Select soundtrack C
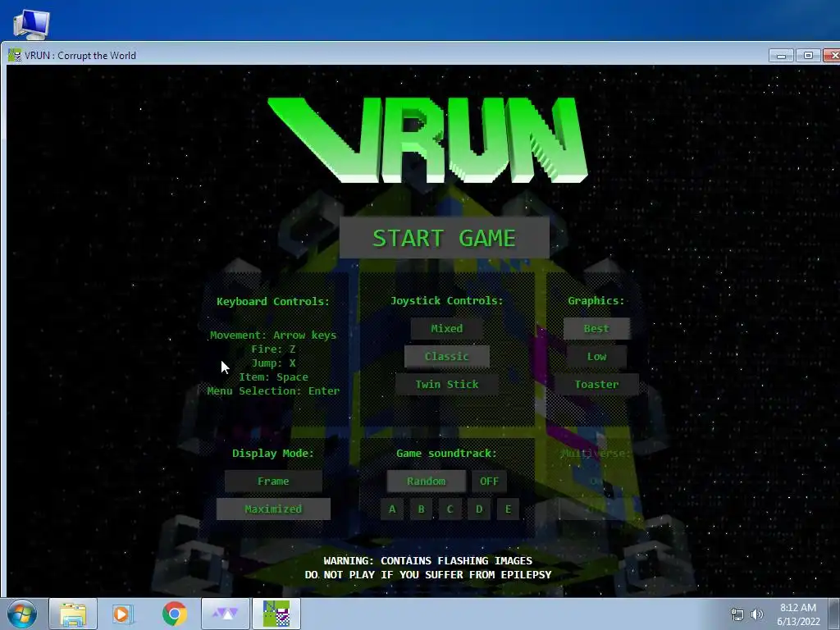 450,509
